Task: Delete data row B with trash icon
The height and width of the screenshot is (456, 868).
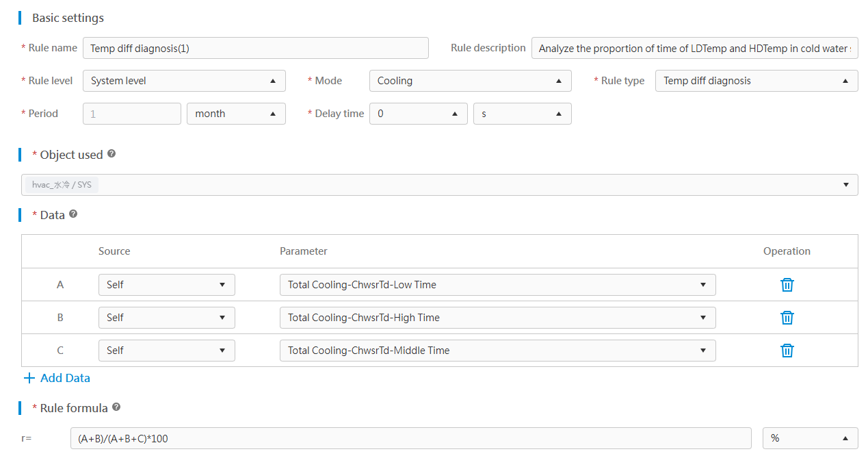Action: tap(787, 318)
